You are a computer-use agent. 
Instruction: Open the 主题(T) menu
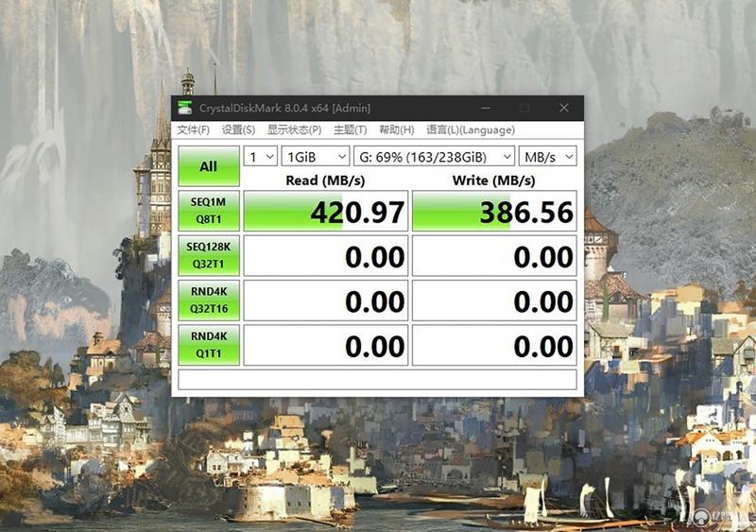pyautogui.click(x=350, y=129)
